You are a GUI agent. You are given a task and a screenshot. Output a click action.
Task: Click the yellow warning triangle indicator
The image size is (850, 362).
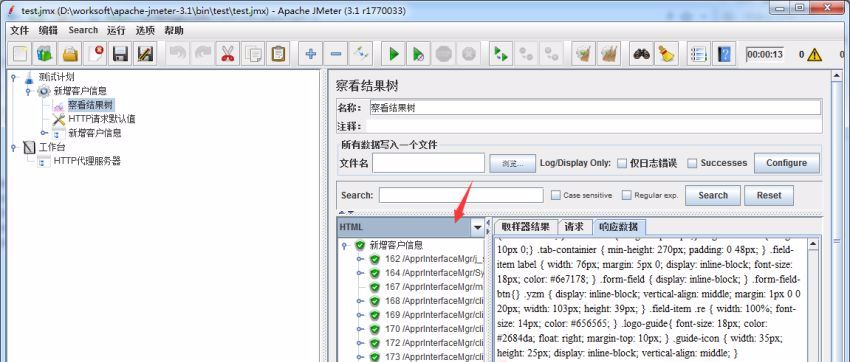814,55
